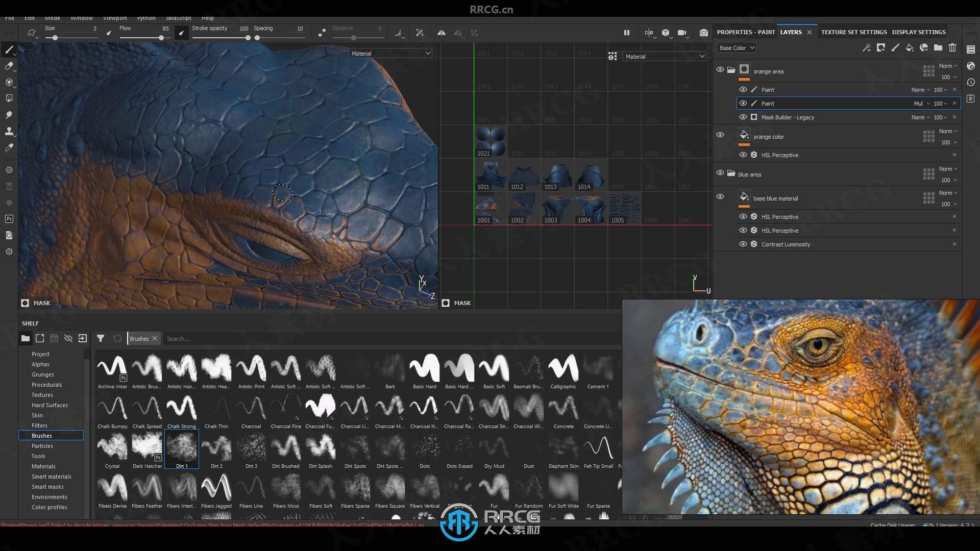Adjust the Stroke opacity slider
This screenshot has width=980, height=551.
220,38
